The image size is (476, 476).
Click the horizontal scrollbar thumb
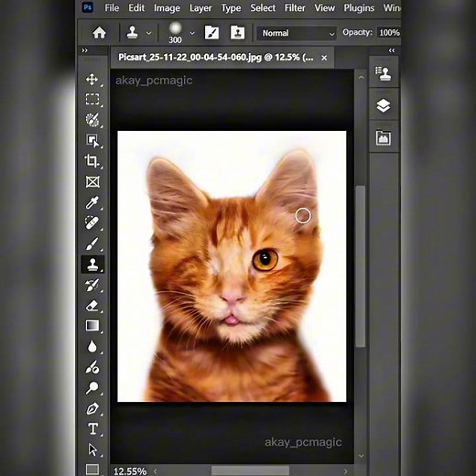click(x=250, y=471)
